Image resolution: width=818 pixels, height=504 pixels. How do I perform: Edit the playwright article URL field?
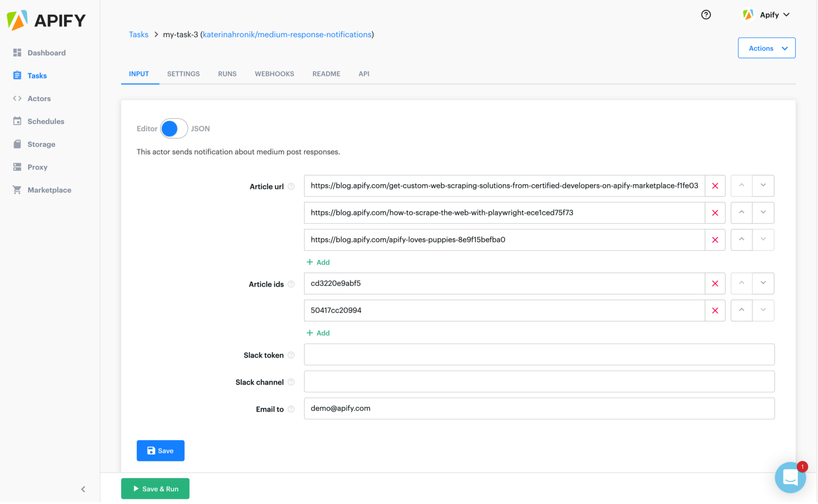coord(504,213)
